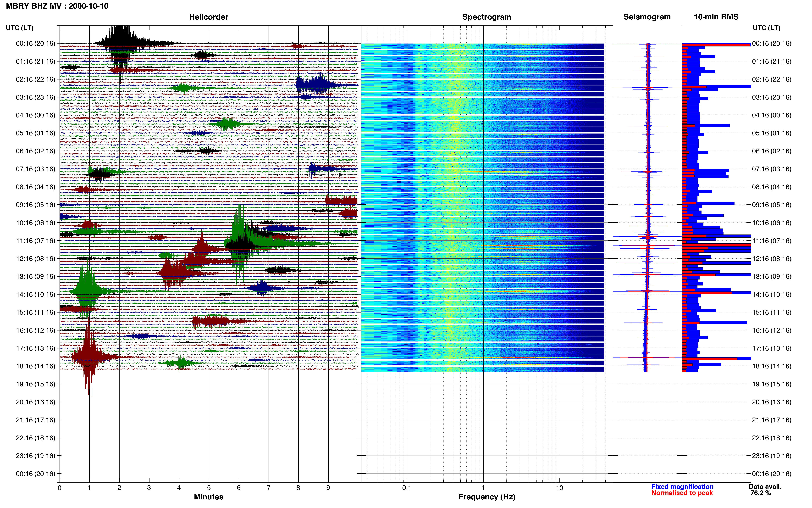
Task: Click the right '10:16 (06:16)' time label
Action: pyautogui.click(x=772, y=223)
